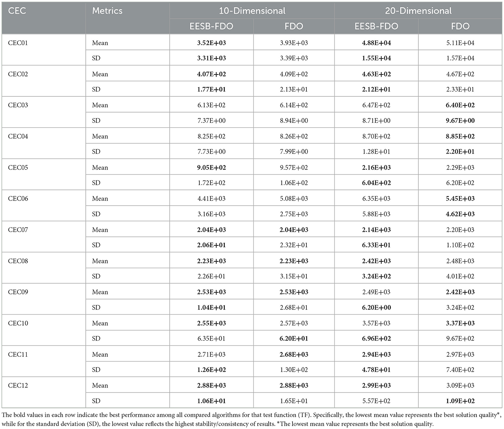Image resolution: width=504 pixels, height=429 pixels.
Task: Select the Metrics column header
Action: (107, 11)
